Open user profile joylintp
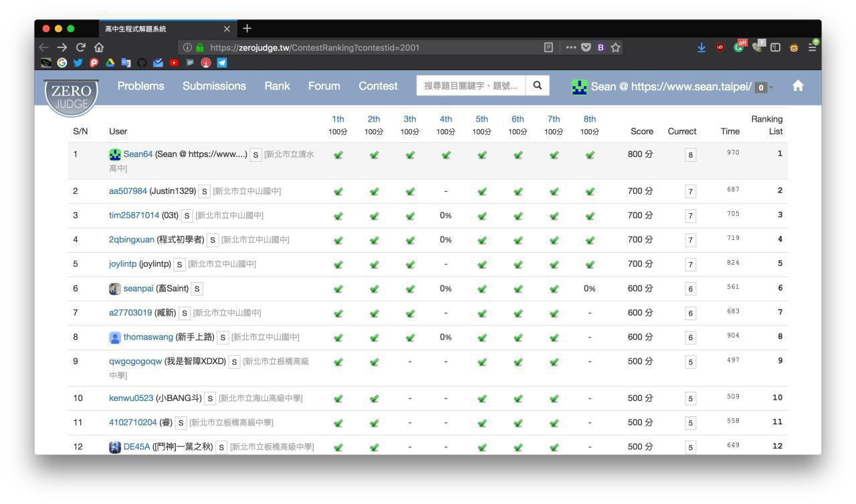Screen dimensions: 856x504 pyautogui.click(x=122, y=263)
